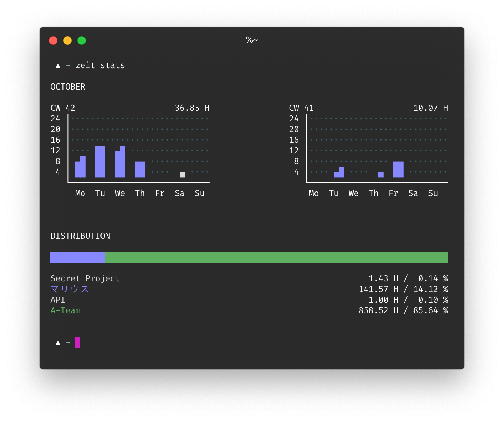This screenshot has width=504, height=422.
Task: Click the "We" label under CW 41
Action: (354, 193)
